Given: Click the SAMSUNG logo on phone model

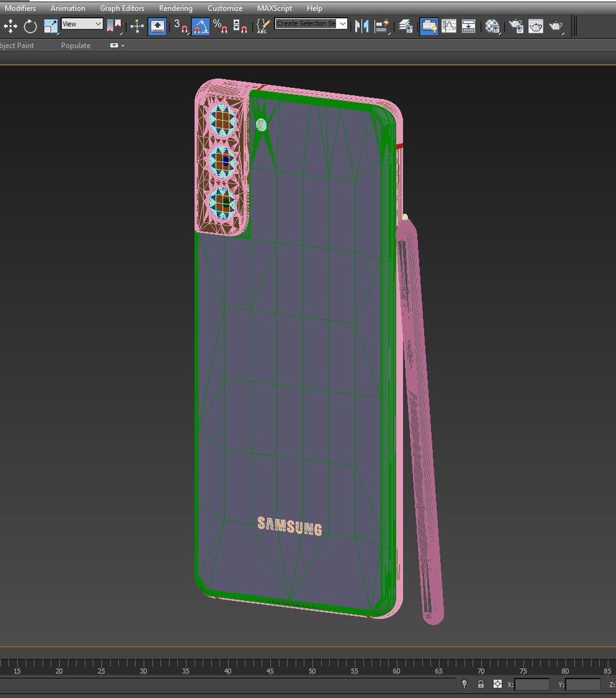Looking at the screenshot, I should (290, 525).
